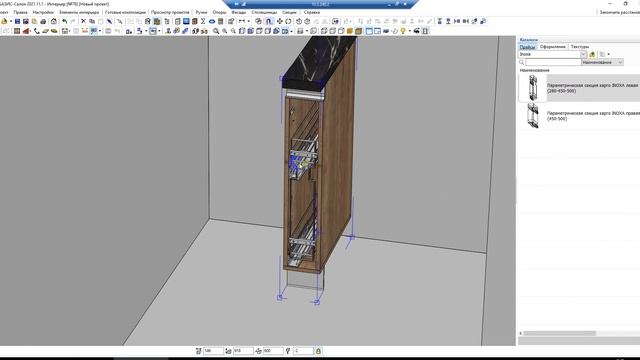The width and height of the screenshot is (640, 360).
Task: Click the Sigma summary icon
Action: click(203, 21)
